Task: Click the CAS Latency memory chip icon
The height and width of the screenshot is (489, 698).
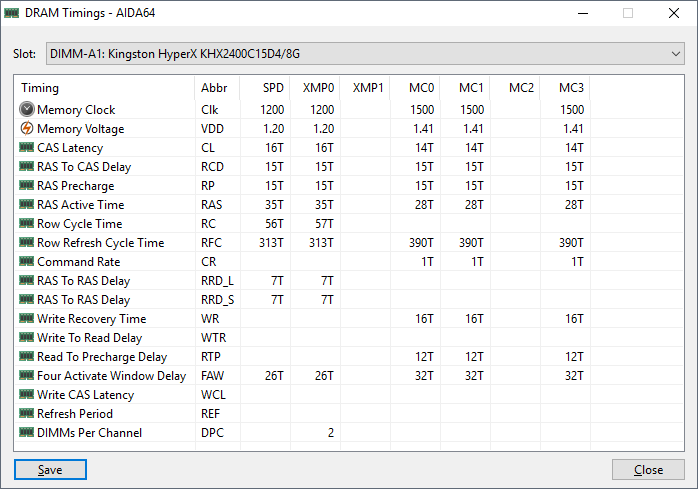Action: tap(27, 148)
